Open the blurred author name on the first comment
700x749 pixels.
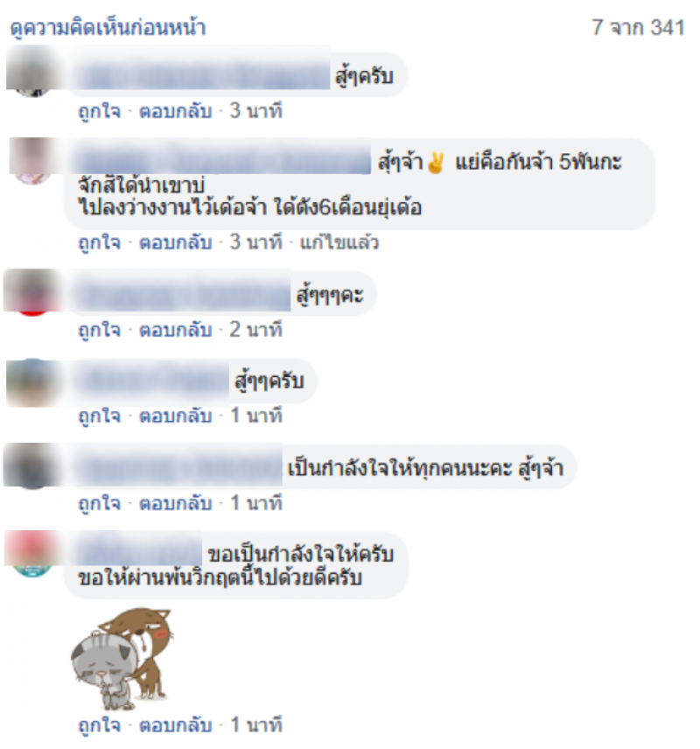tap(204, 76)
